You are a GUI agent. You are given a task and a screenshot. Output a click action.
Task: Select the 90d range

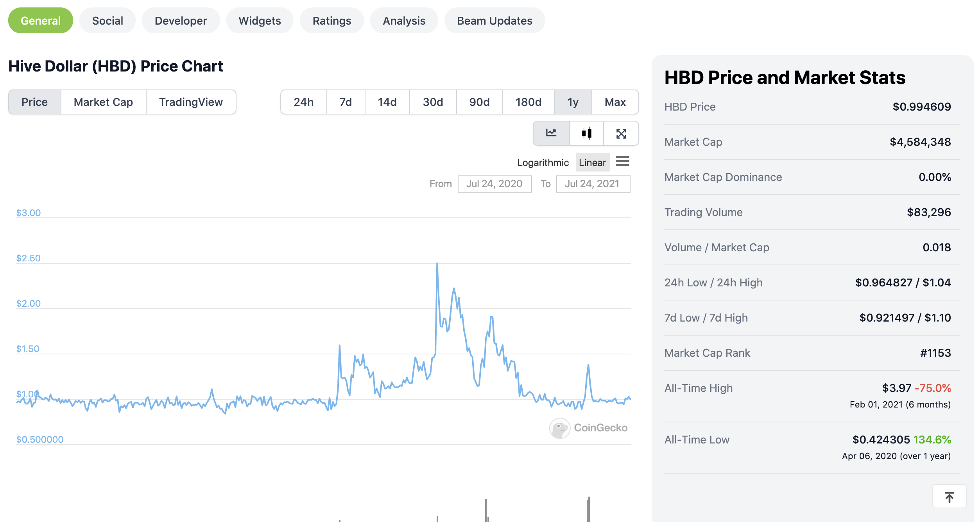pyautogui.click(x=480, y=102)
